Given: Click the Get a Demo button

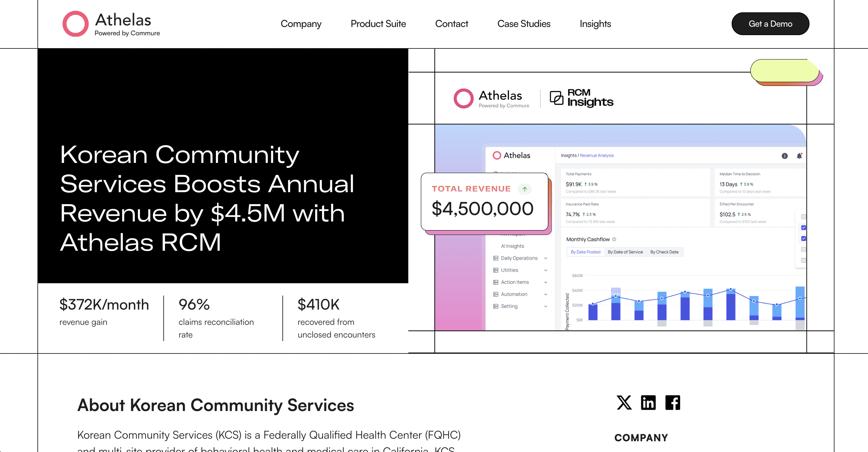Looking at the screenshot, I should [x=770, y=24].
